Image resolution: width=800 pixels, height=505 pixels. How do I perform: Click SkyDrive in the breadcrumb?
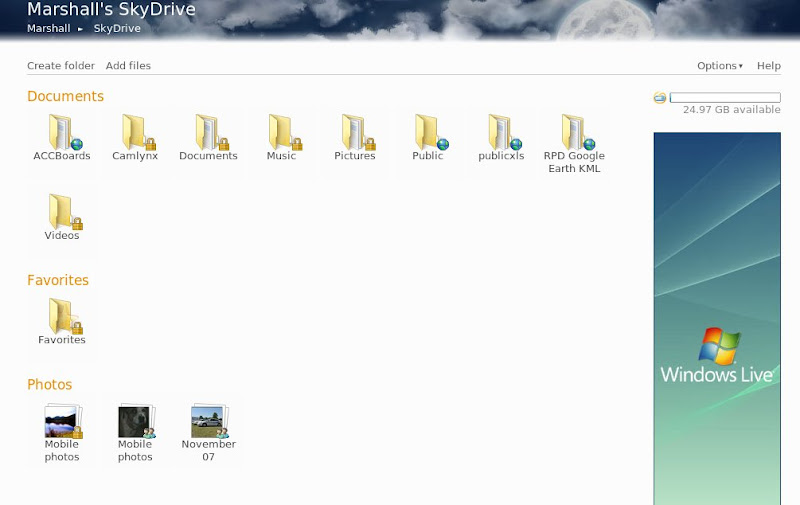click(117, 29)
